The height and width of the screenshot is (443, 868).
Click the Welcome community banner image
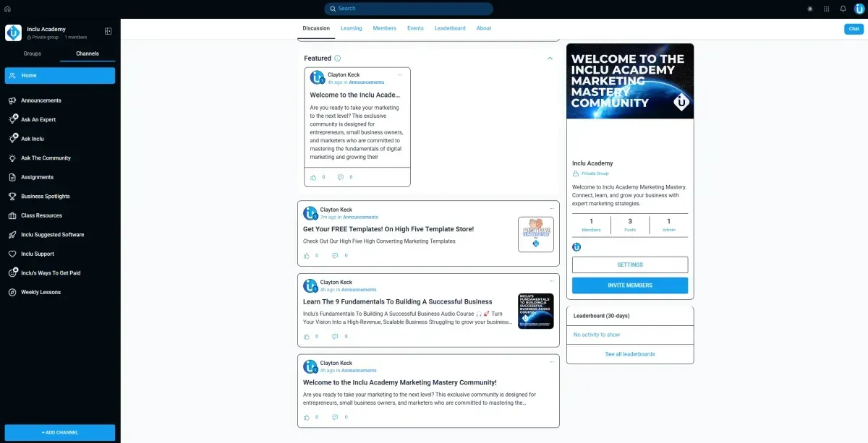pos(630,81)
